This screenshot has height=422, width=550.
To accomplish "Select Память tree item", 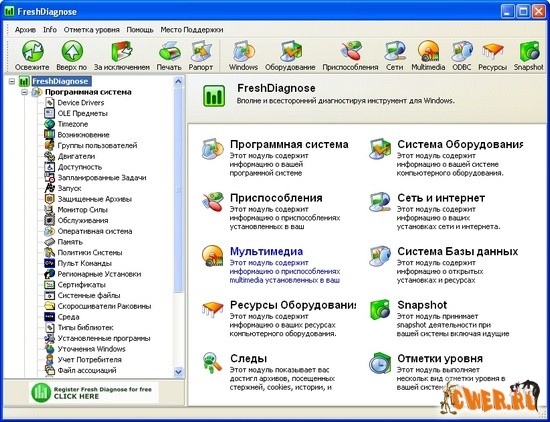I will [70, 242].
